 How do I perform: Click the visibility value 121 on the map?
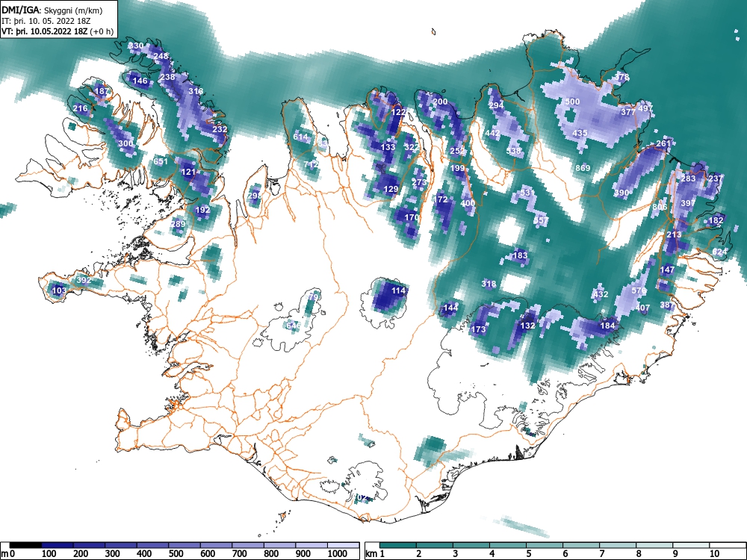(x=189, y=172)
